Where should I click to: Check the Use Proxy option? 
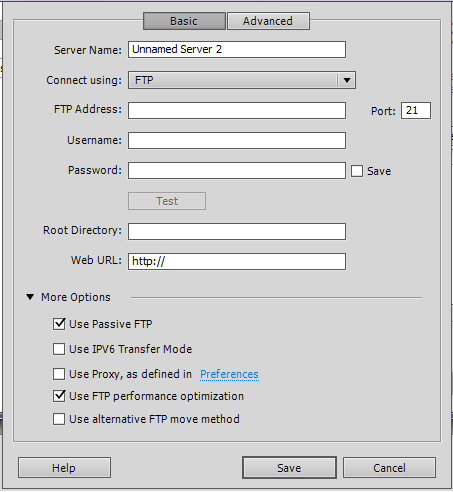[x=59, y=374]
